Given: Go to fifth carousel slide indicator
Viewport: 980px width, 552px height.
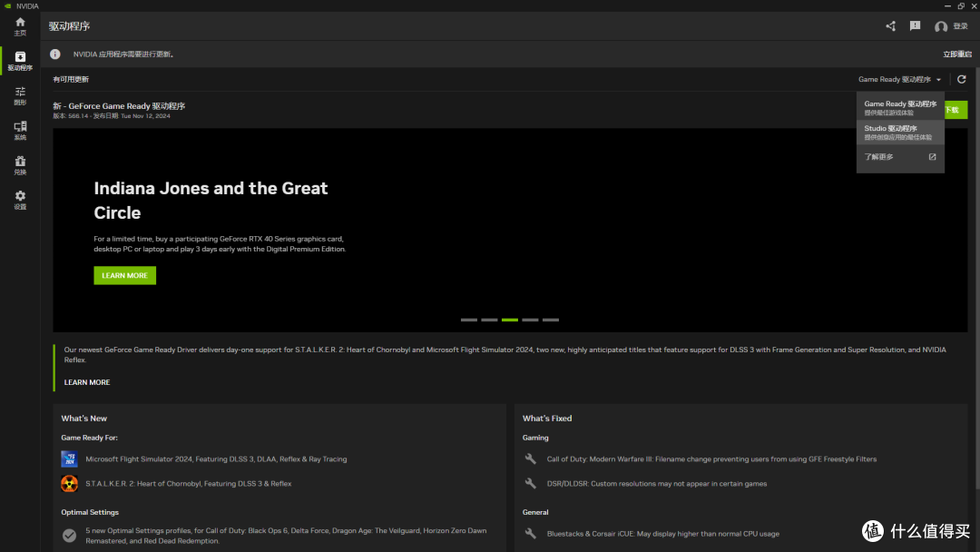Looking at the screenshot, I should 551,320.
